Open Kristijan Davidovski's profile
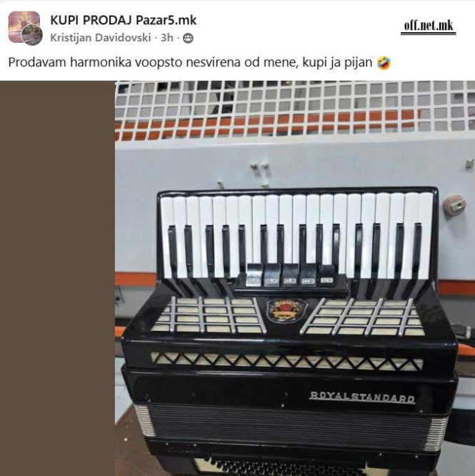This screenshot has height=476, width=475. point(101,38)
